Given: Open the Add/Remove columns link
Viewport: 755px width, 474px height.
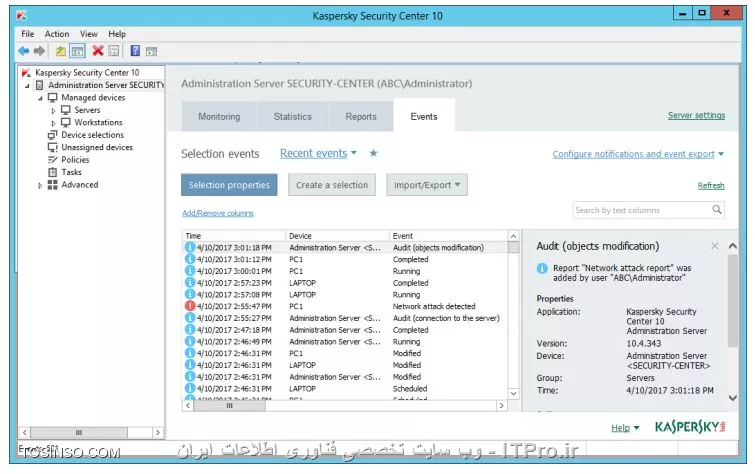Looking at the screenshot, I should [218, 213].
